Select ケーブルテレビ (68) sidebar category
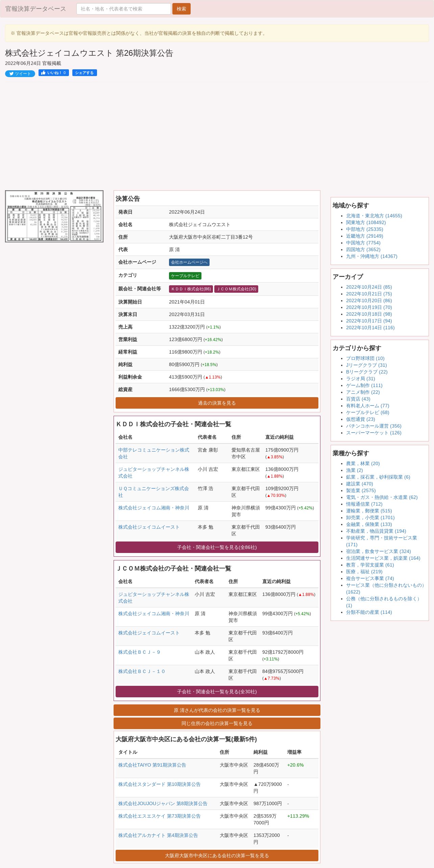434x868 pixels. click(368, 412)
